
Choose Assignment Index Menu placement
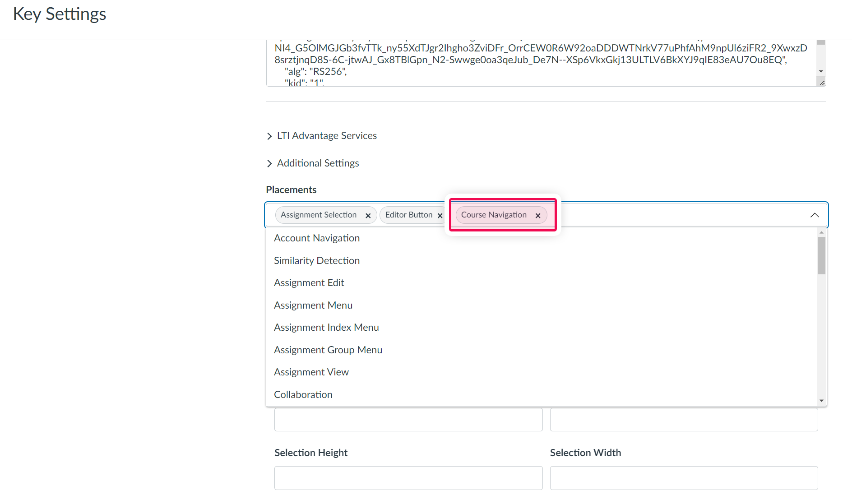coord(542,328)
